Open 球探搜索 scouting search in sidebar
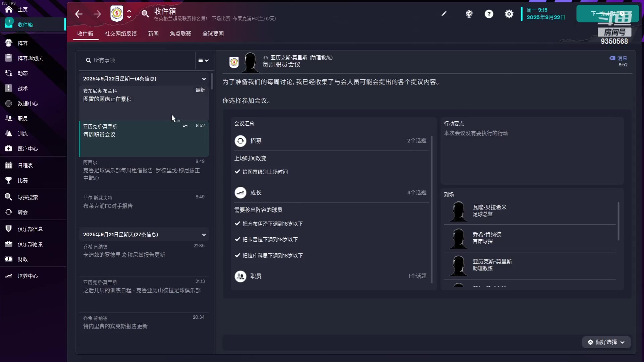The width and height of the screenshot is (644, 362). click(x=28, y=197)
